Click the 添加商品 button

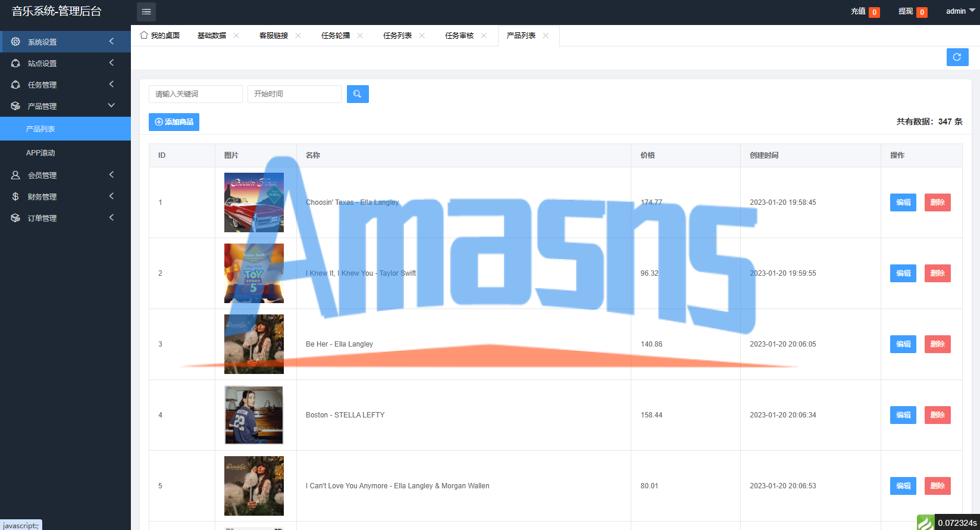point(174,122)
